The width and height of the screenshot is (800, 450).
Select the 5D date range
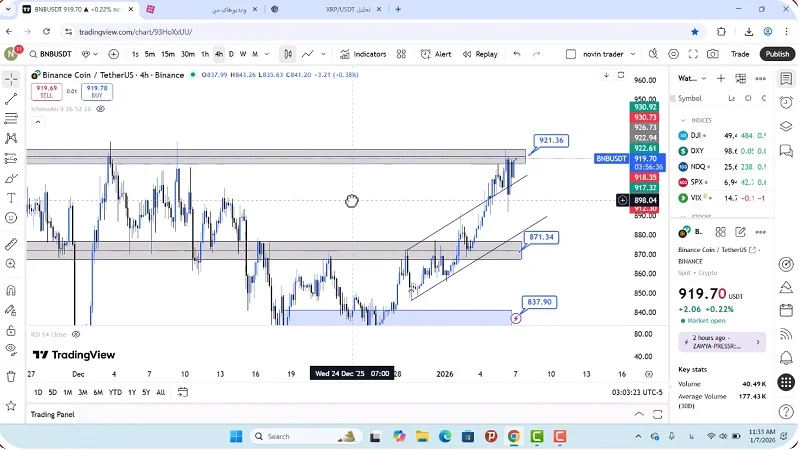53,392
